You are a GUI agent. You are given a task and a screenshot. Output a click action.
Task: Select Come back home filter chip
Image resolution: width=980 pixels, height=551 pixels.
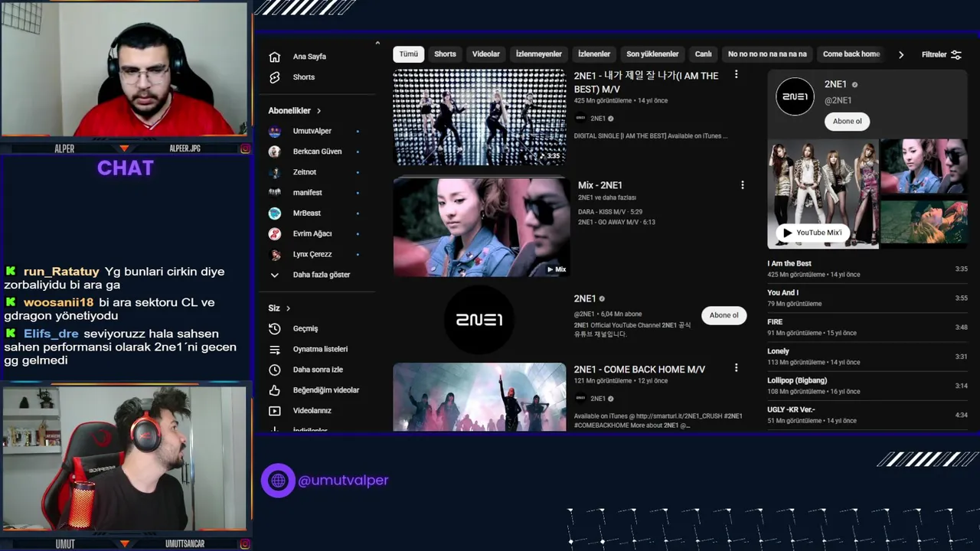[851, 54]
